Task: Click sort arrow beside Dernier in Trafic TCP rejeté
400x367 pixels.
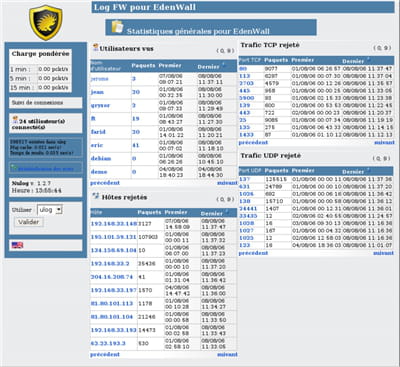Action: 368,58
